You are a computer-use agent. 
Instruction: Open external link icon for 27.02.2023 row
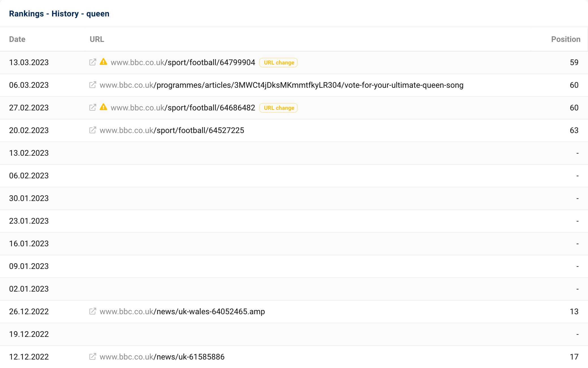[x=93, y=108]
